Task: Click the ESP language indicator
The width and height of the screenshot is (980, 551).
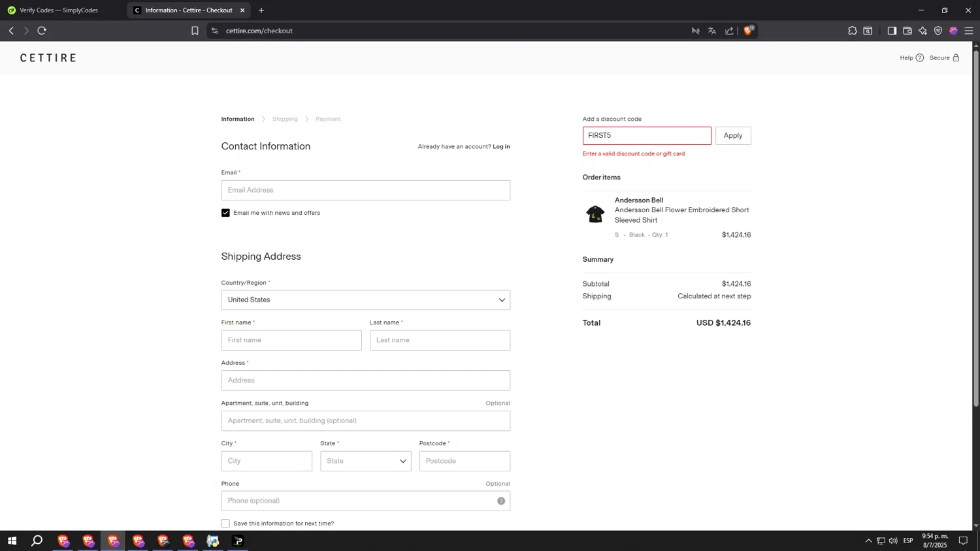Action: click(x=908, y=541)
